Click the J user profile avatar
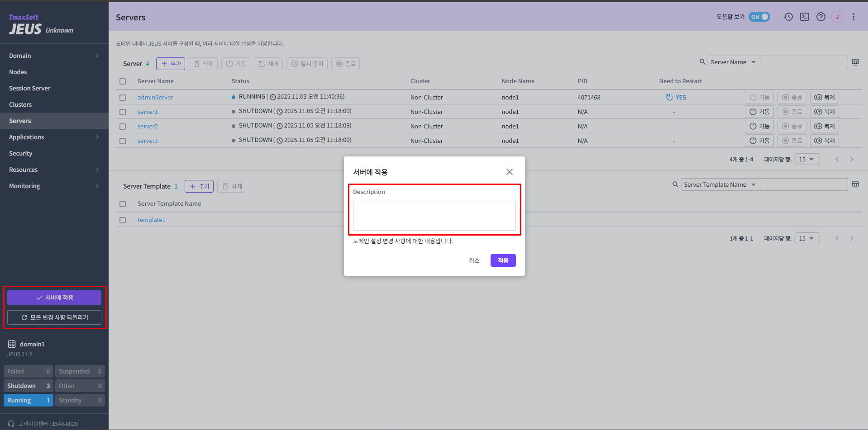 [837, 17]
